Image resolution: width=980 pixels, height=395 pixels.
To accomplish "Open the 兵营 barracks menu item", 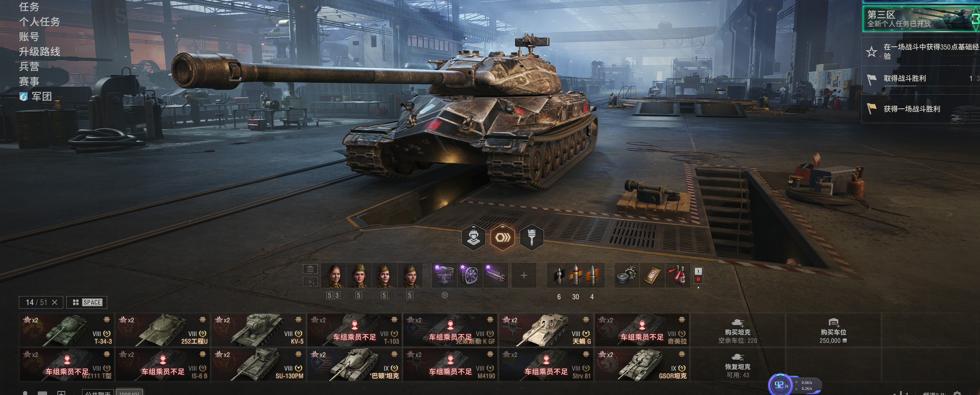I will (29, 66).
